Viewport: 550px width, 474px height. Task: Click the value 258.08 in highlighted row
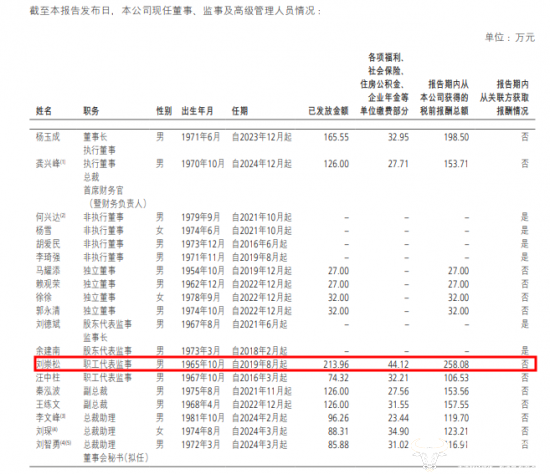pos(456,365)
